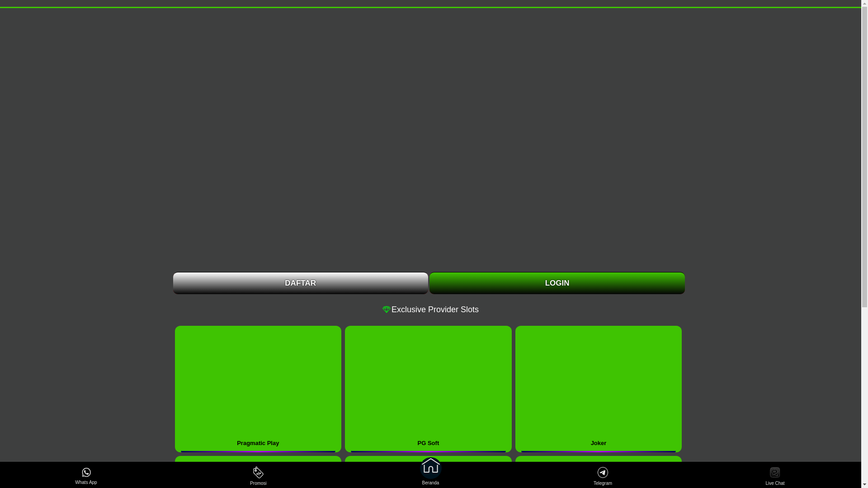Open the Joker provider card
Viewport: 868px width, 488px height.
(598, 384)
